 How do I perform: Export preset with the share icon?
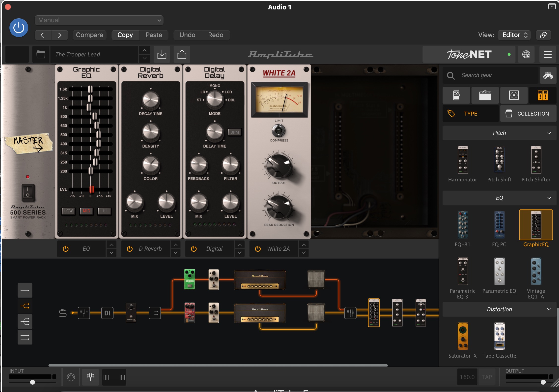tap(182, 54)
